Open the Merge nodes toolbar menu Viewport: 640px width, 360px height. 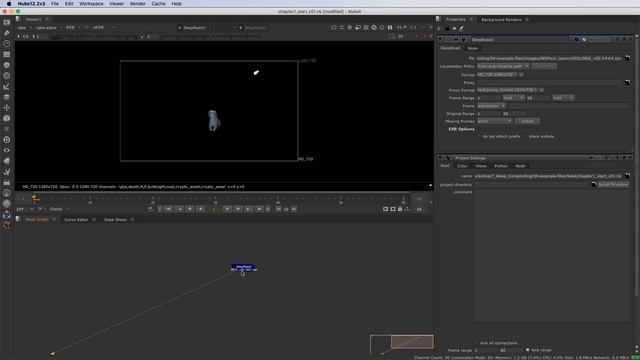(x=7, y=97)
